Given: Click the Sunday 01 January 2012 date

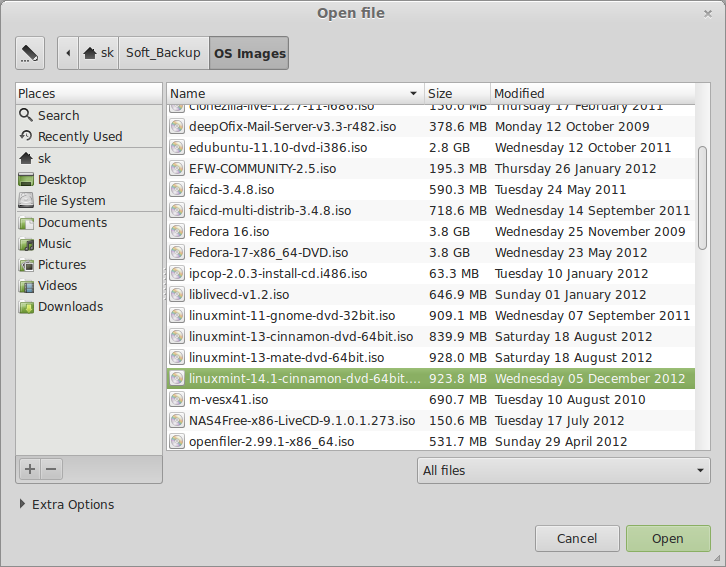Looking at the screenshot, I should [x=570, y=294].
